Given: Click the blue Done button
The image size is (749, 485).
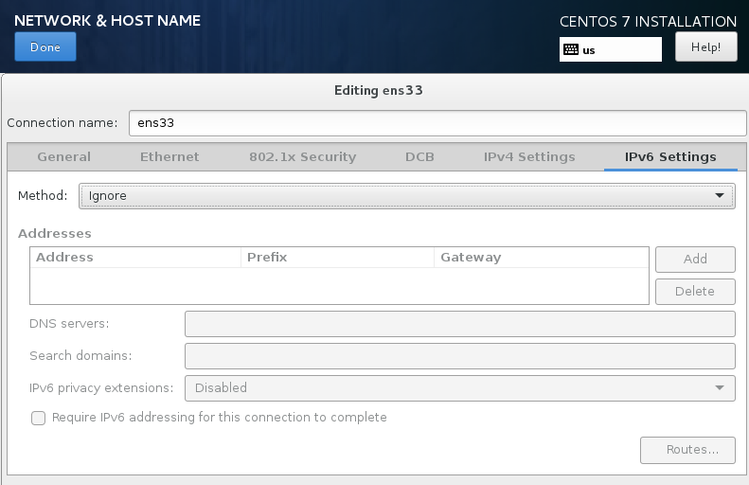Looking at the screenshot, I should pos(45,47).
